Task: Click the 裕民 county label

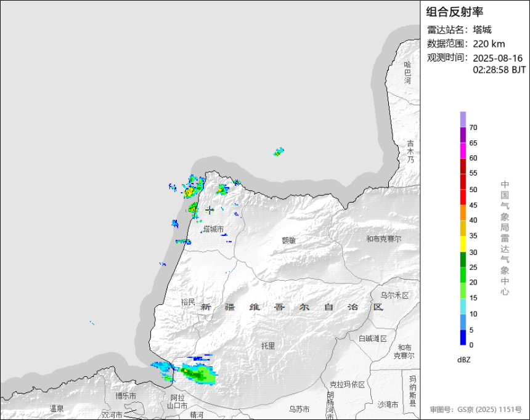Action: [x=188, y=302]
